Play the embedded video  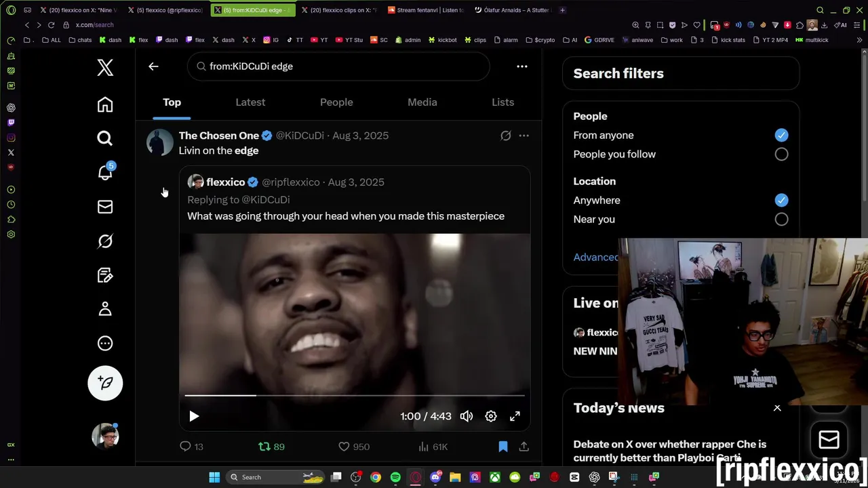click(194, 416)
